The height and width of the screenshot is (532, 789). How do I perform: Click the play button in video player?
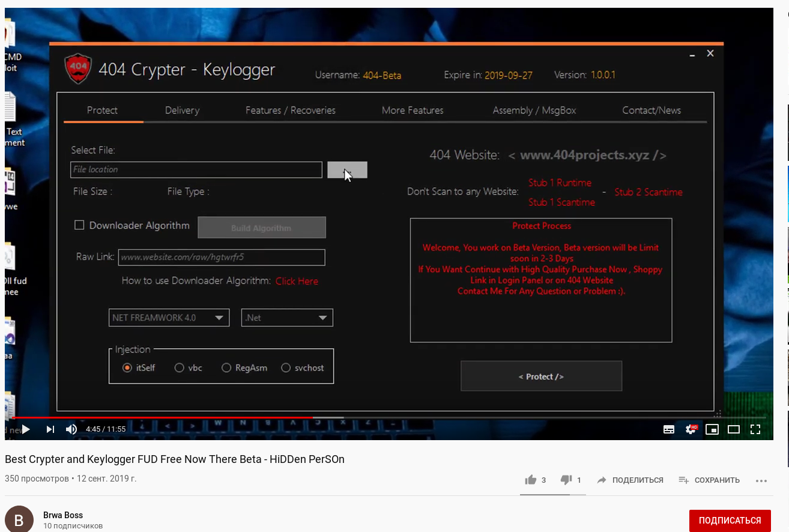pyautogui.click(x=26, y=429)
